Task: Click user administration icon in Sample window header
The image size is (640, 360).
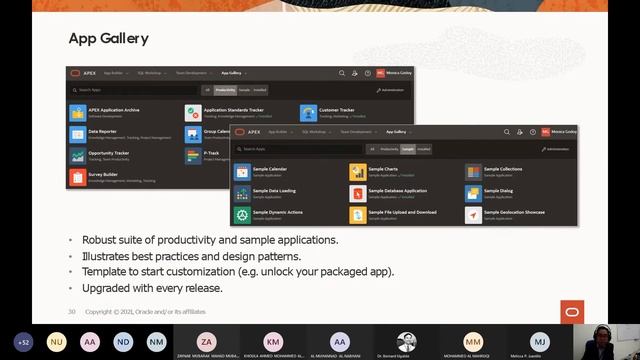Action: pyautogui.click(x=520, y=132)
